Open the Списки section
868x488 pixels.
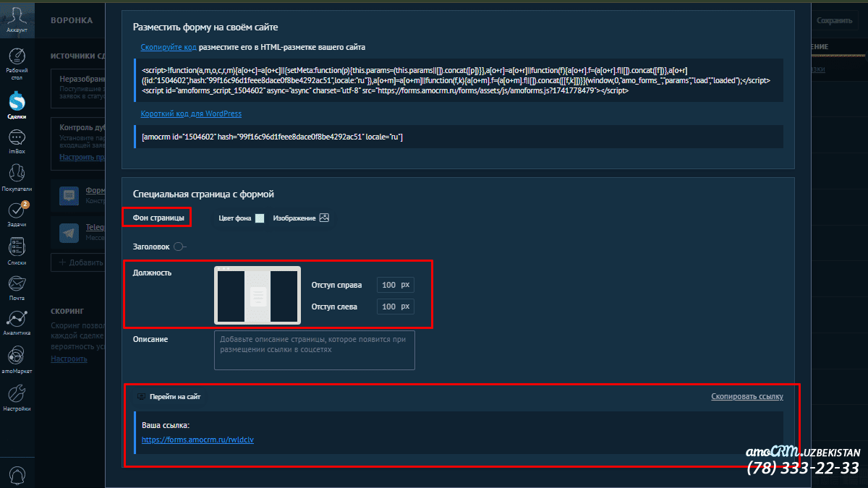tap(17, 252)
